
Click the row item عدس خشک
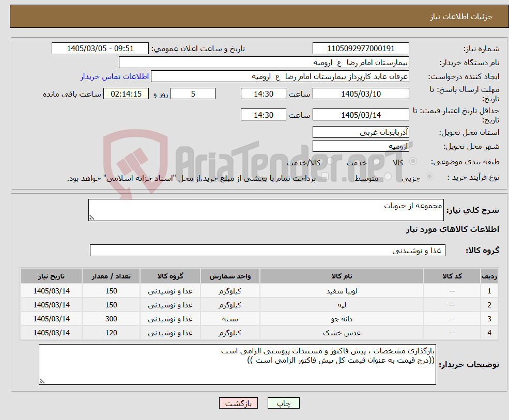tap(342, 333)
